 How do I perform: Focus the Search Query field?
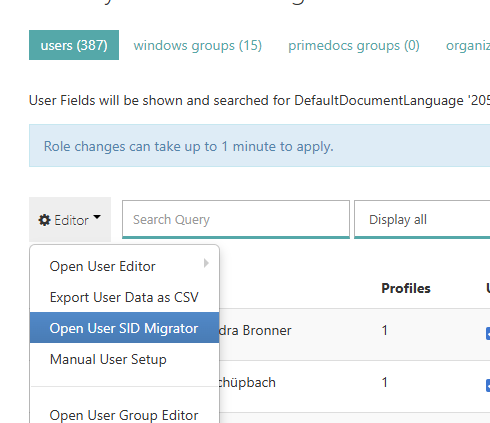(236, 219)
